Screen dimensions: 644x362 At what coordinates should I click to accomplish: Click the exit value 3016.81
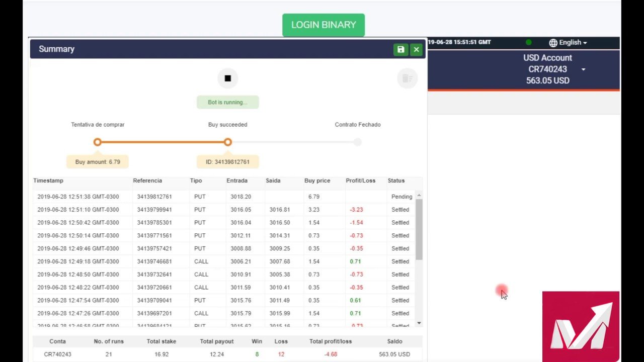(280, 210)
